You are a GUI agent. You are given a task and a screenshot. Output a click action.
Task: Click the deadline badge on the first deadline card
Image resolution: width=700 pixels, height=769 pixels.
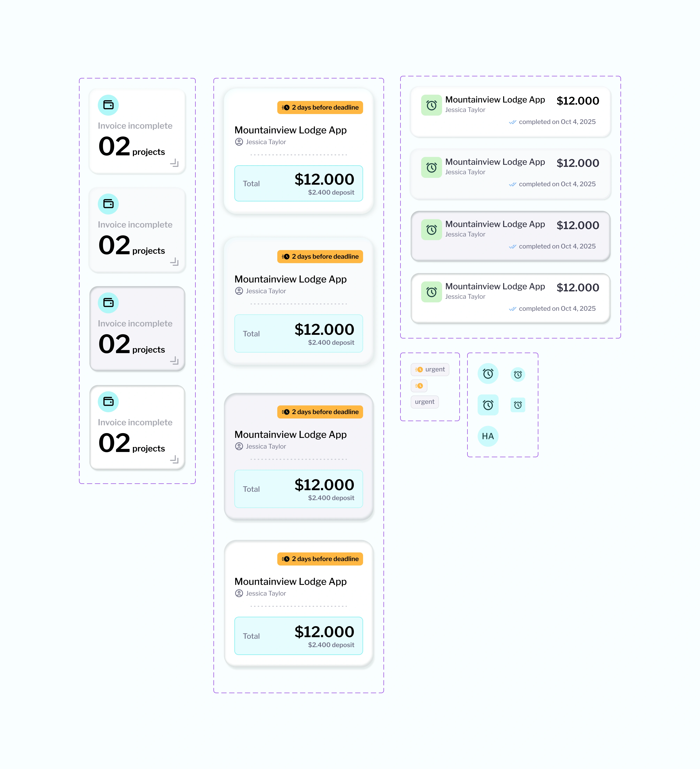click(x=320, y=108)
